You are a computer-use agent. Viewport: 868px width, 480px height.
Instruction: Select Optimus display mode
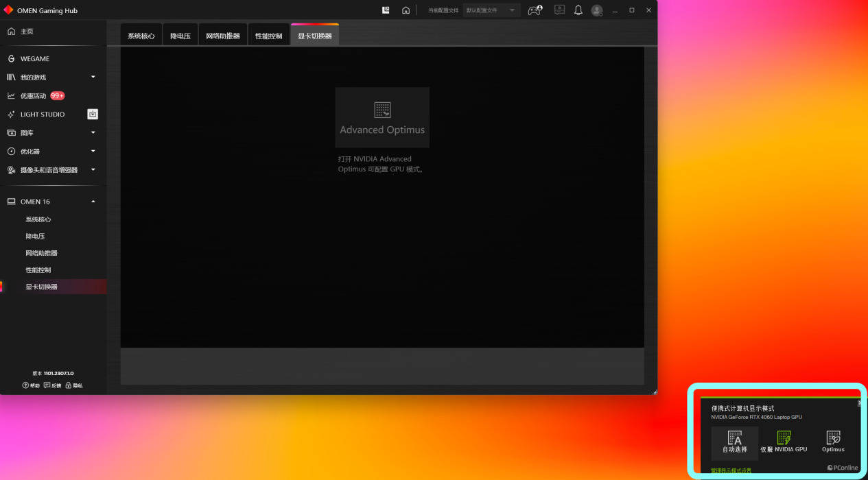[x=833, y=442]
